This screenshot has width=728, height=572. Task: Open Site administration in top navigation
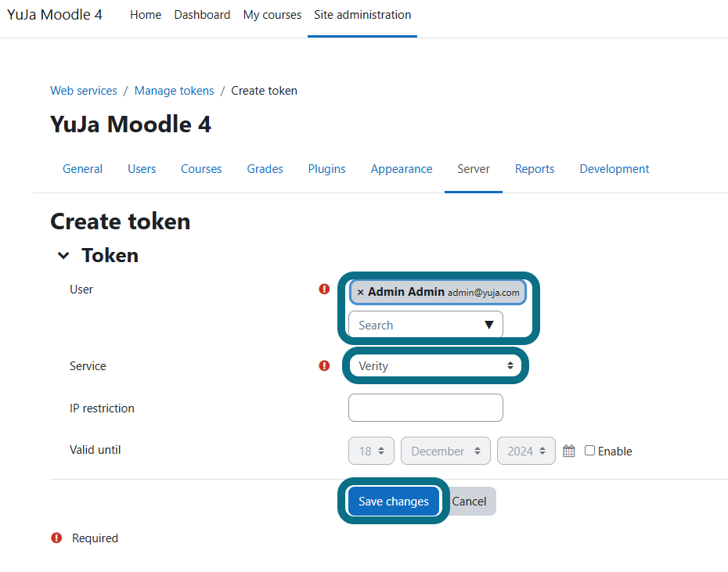[362, 15]
